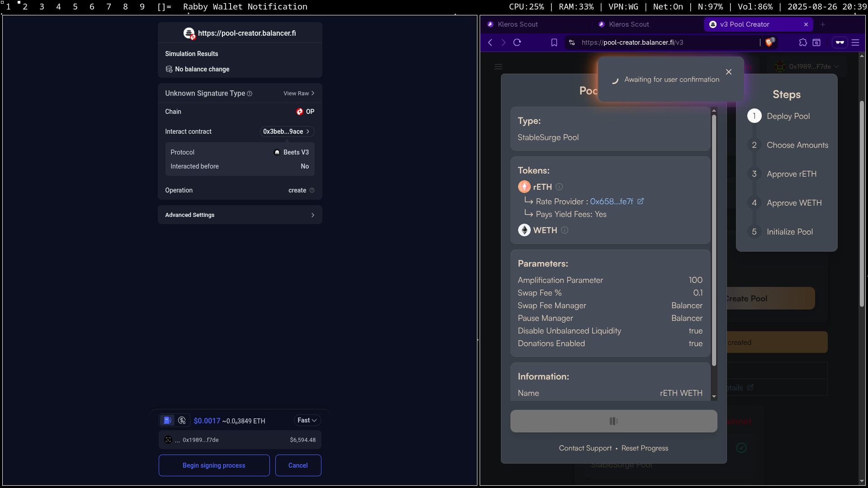The height and width of the screenshot is (488, 868).
Task: Select step 2 Choose Amounts
Action: click(x=788, y=145)
